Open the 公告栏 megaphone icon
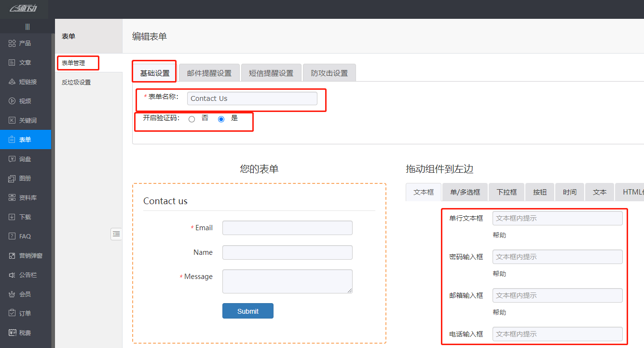 (13, 275)
